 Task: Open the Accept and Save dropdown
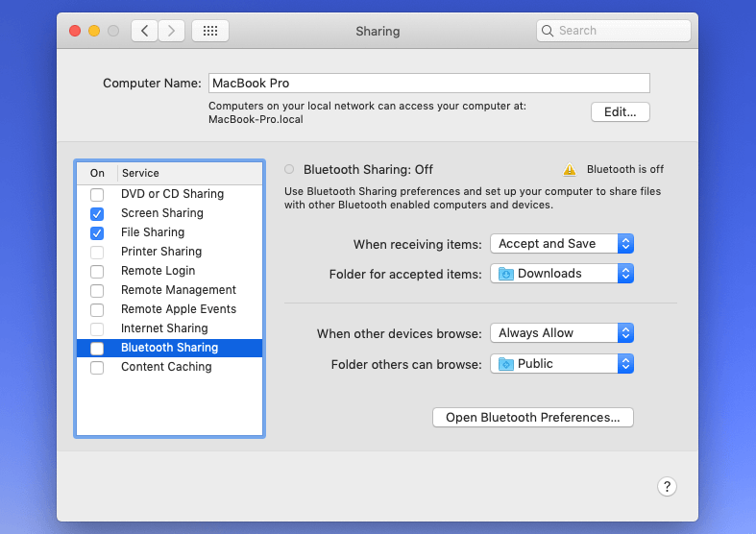point(562,244)
